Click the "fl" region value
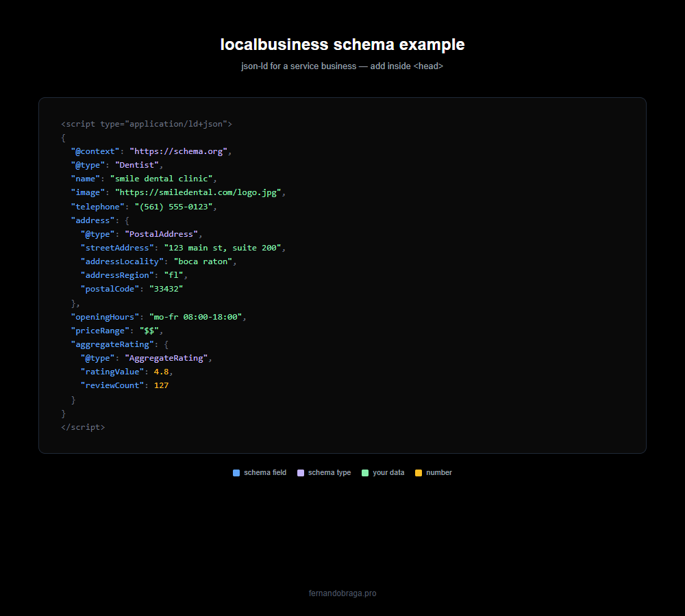685x616 pixels. point(173,275)
